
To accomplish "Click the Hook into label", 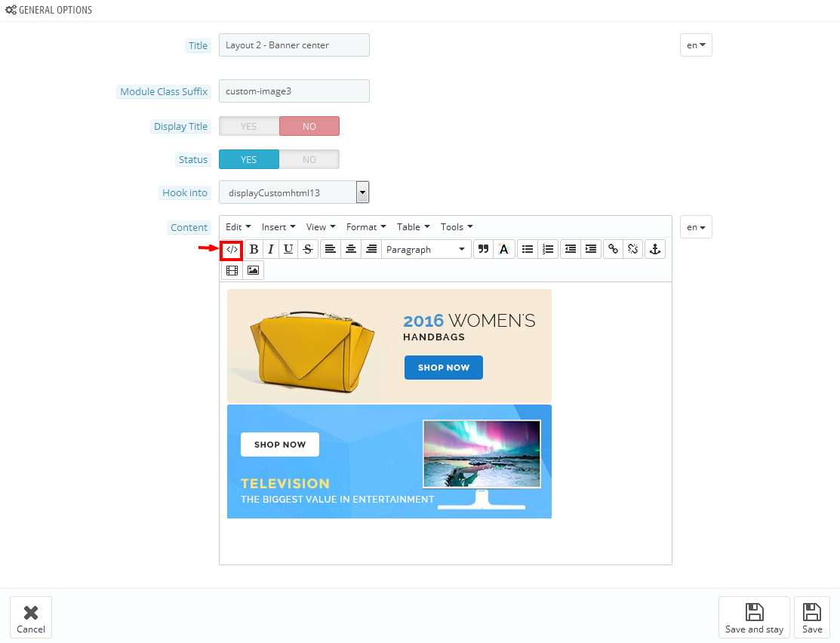I will [x=185, y=193].
